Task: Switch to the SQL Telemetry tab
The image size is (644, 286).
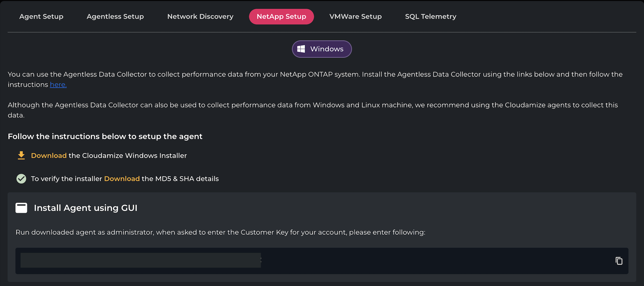Action: click(x=430, y=17)
